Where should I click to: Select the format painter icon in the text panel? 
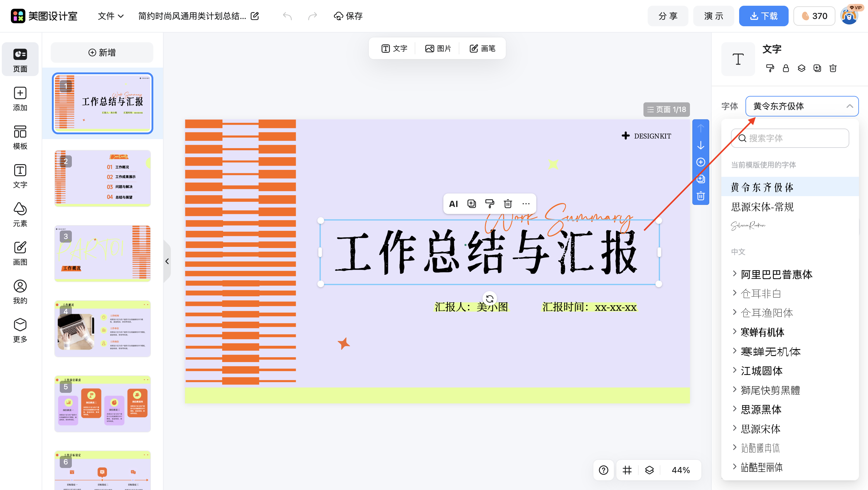pyautogui.click(x=770, y=68)
